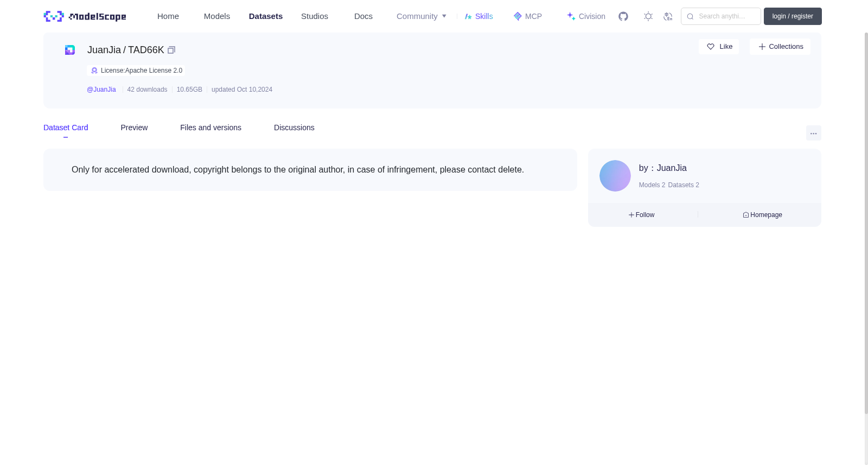This screenshot has width=868, height=465.
Task: Open the Models navigation item
Action: pos(217,16)
